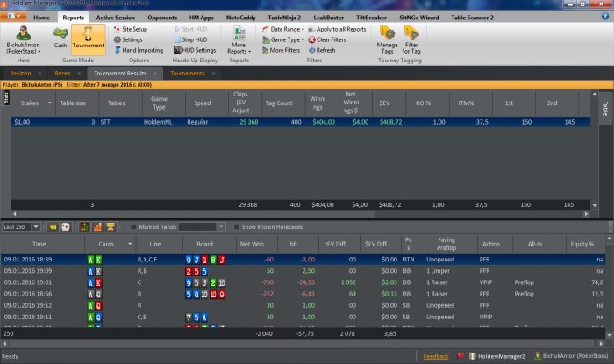This screenshot has width=614, height=364.
Task: Select hand 09.01.2016 19:09
Action: tap(303, 271)
